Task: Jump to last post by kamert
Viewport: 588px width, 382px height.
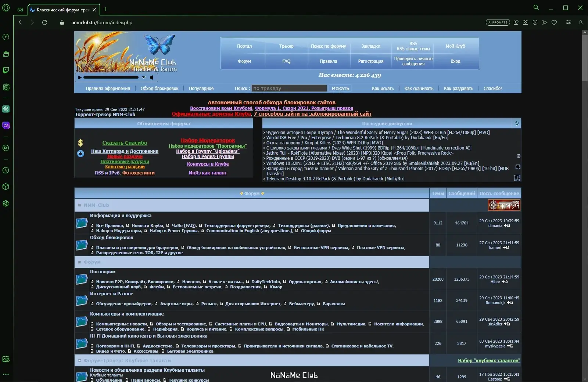Action: tap(506, 248)
